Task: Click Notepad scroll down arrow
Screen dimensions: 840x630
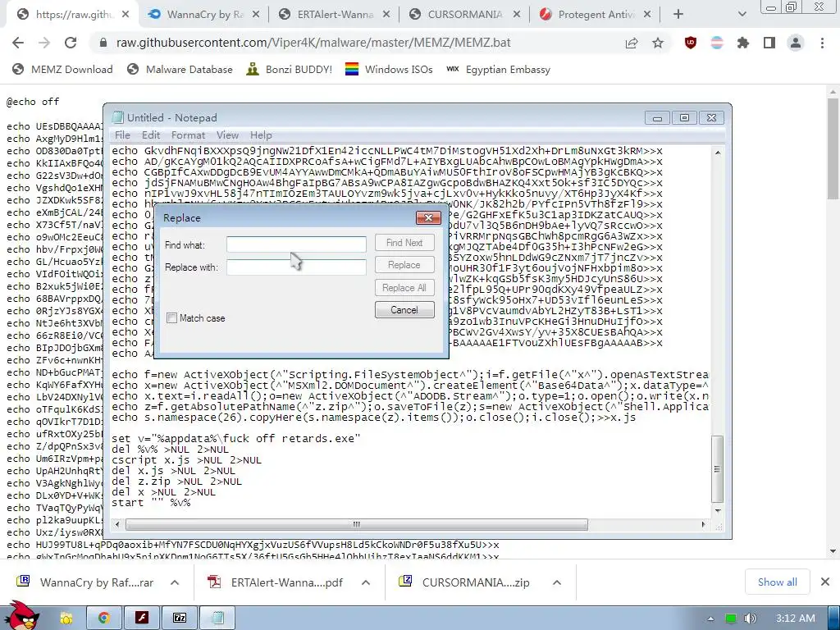Action: click(718, 510)
